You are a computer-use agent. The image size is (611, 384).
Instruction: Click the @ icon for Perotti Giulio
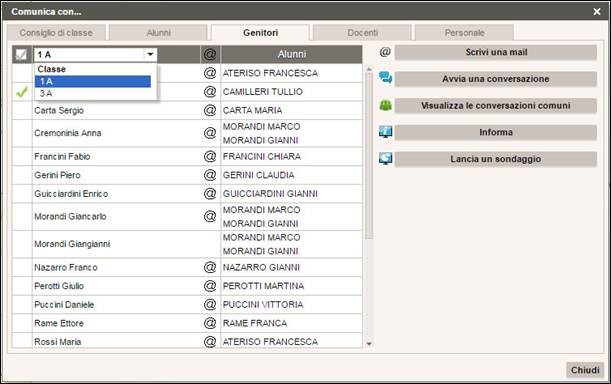coord(210,286)
